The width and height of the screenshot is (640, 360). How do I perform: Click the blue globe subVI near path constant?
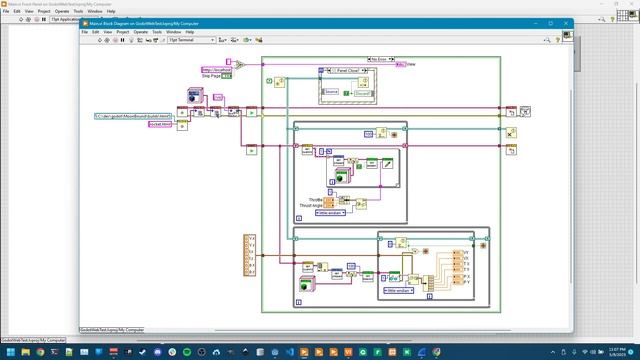[195, 95]
